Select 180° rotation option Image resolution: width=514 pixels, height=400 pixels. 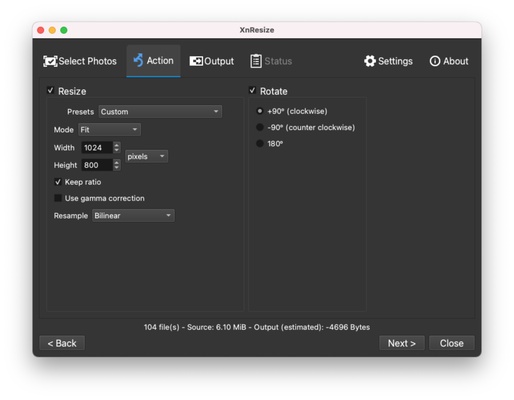[260, 144]
